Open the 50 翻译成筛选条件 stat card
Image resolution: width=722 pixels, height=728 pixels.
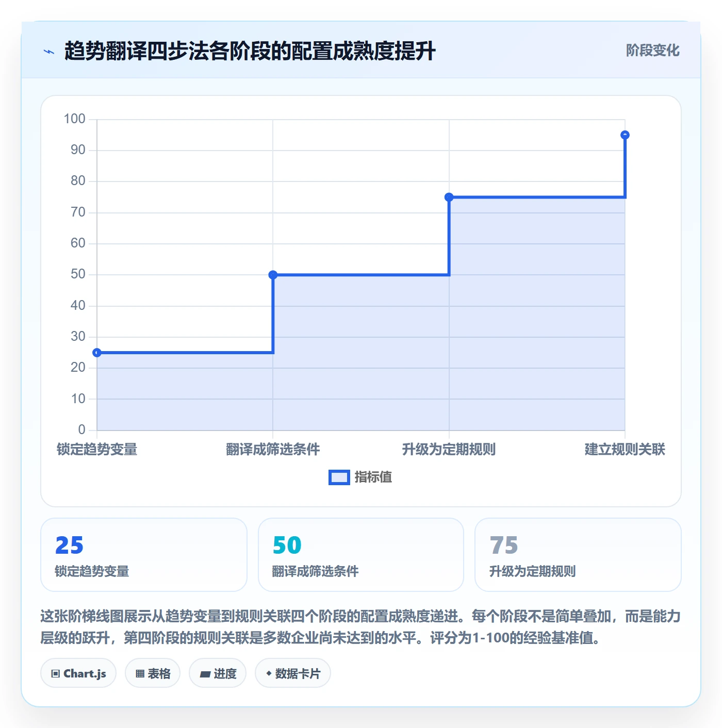click(x=361, y=555)
